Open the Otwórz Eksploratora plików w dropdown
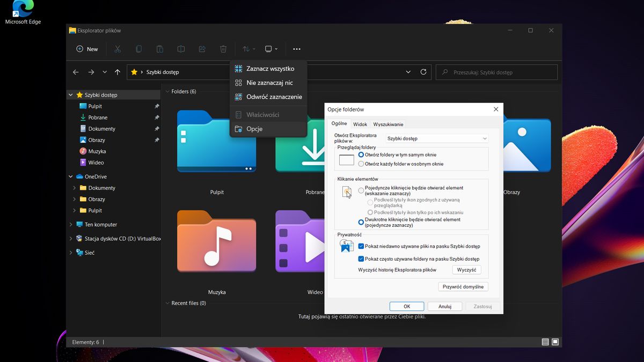Image resolution: width=644 pixels, height=362 pixels. 436,138
